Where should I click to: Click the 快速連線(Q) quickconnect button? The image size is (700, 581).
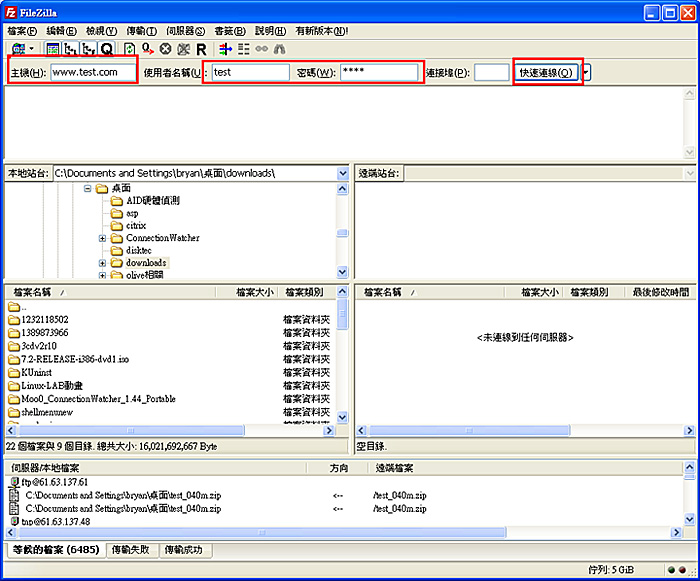pyautogui.click(x=546, y=72)
